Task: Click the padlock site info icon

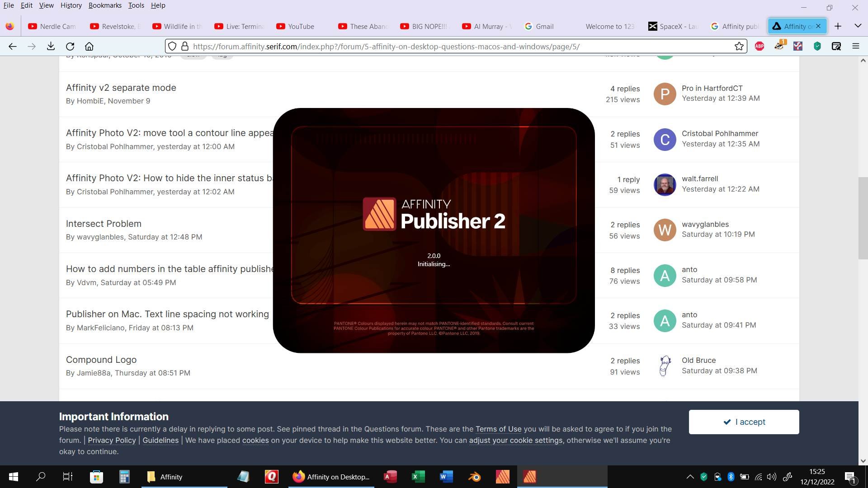Action: 184,46
